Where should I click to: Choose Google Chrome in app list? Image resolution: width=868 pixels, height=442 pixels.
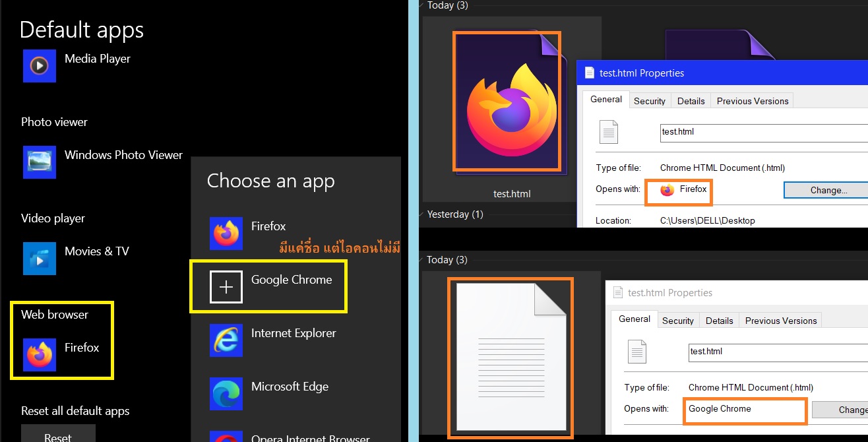pyautogui.click(x=292, y=280)
